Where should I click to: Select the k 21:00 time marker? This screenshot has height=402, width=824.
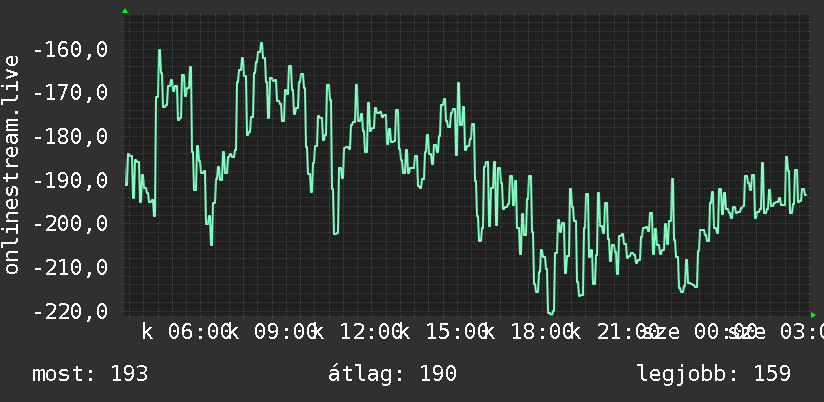[613, 332]
